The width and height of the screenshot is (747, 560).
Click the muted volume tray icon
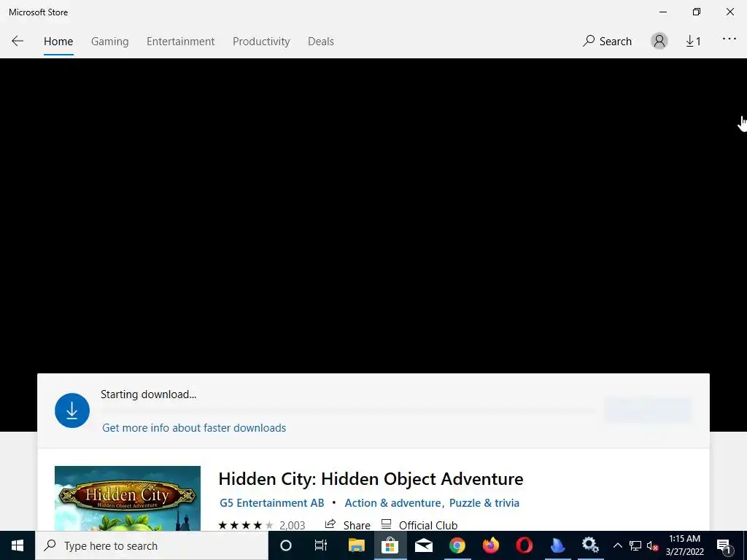(652, 545)
